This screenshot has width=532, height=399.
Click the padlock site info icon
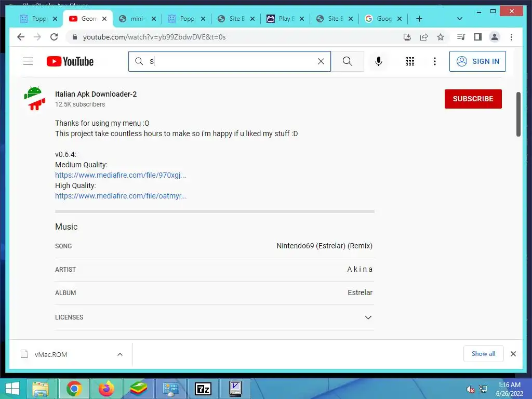click(75, 37)
